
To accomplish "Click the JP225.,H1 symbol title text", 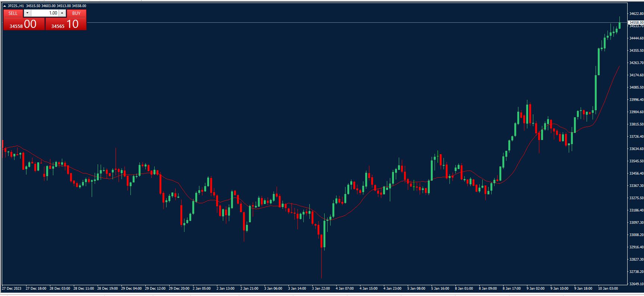I will point(16,6).
